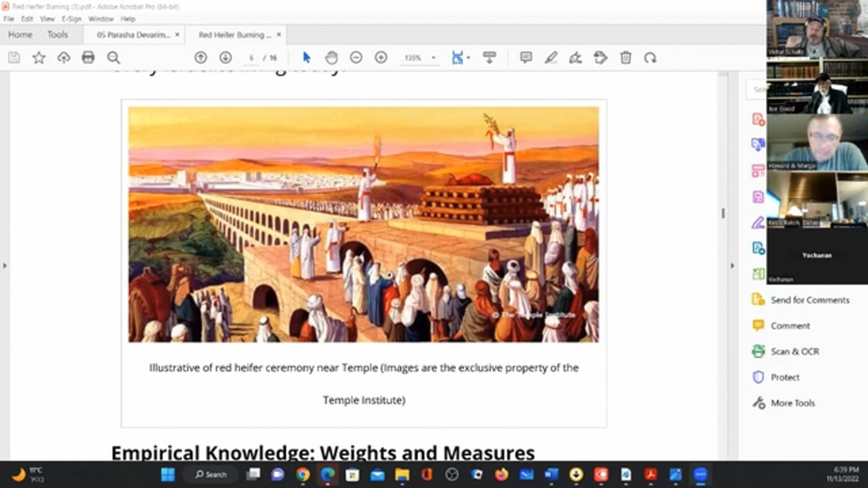Viewport: 868px width, 488px height.
Task: Open the zoom level dropdown at 135%
Action: [x=433, y=58]
